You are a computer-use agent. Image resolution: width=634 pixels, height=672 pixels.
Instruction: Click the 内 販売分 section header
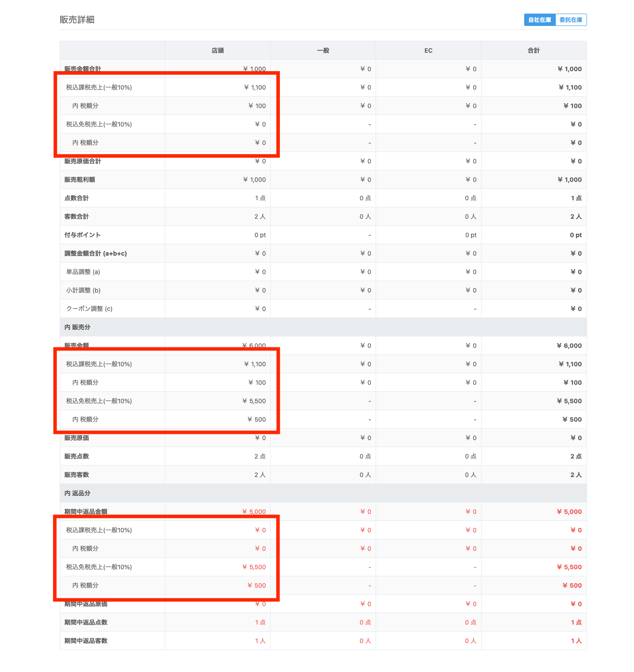pos(77,327)
